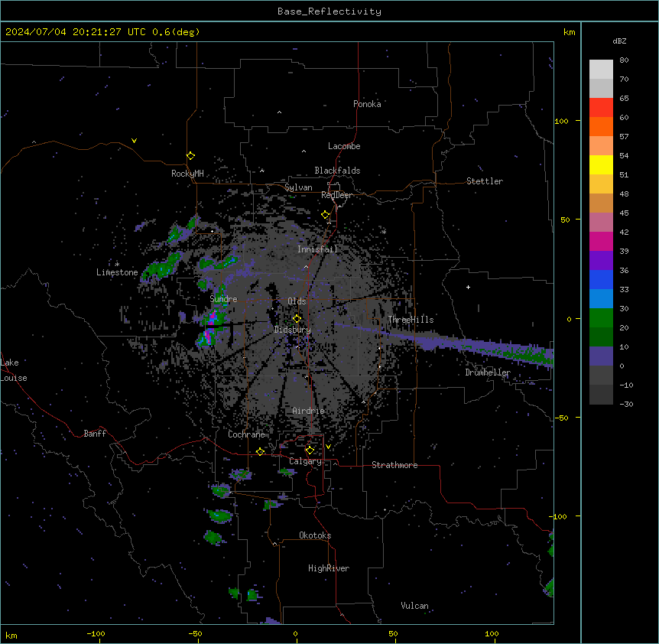Image resolution: width=659 pixels, height=644 pixels.
Task: Click the Calgary city label
Action: (x=305, y=461)
